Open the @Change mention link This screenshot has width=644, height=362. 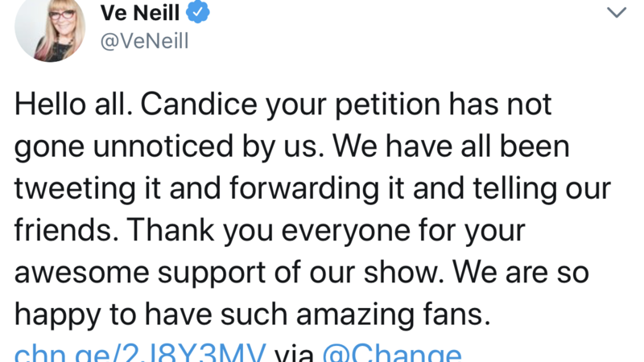pos(392,354)
